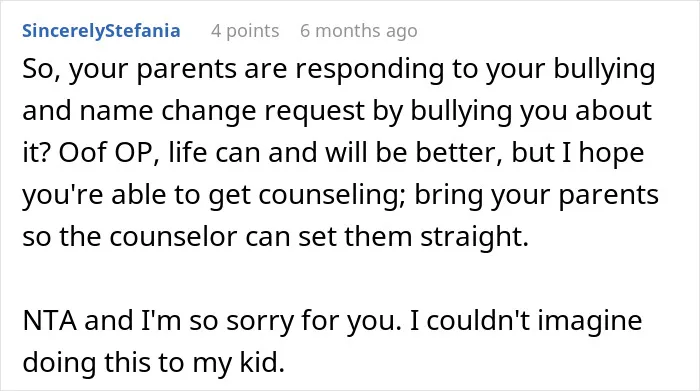Image resolution: width=700 pixels, height=391 pixels.
Task: Click the word "counselor" in last paragraph line
Action: click(173, 237)
